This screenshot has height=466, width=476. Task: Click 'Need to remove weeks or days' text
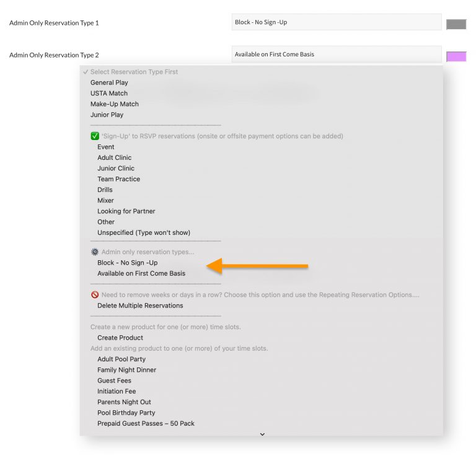[260, 295]
